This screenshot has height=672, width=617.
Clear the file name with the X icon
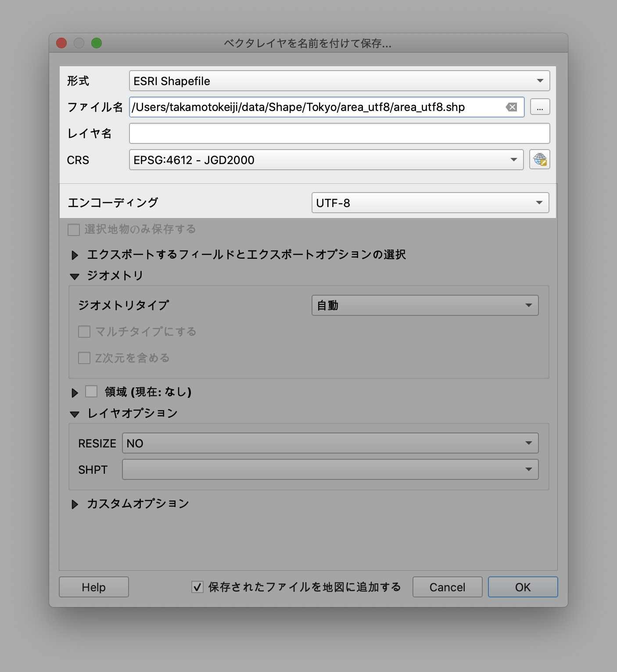pos(511,107)
